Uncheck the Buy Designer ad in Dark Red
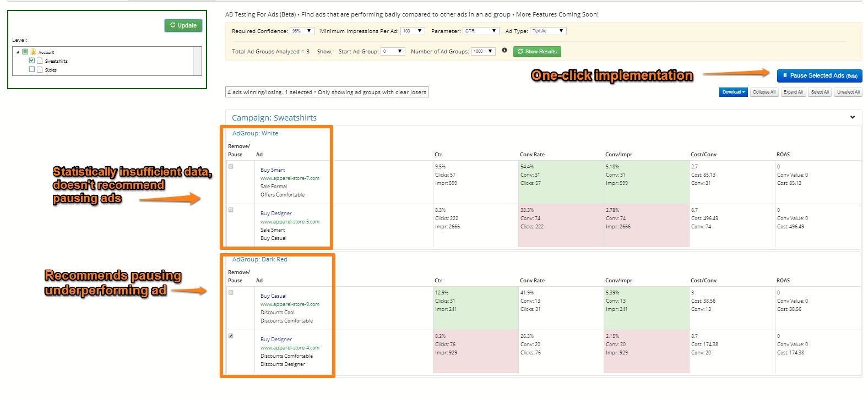 [231, 336]
